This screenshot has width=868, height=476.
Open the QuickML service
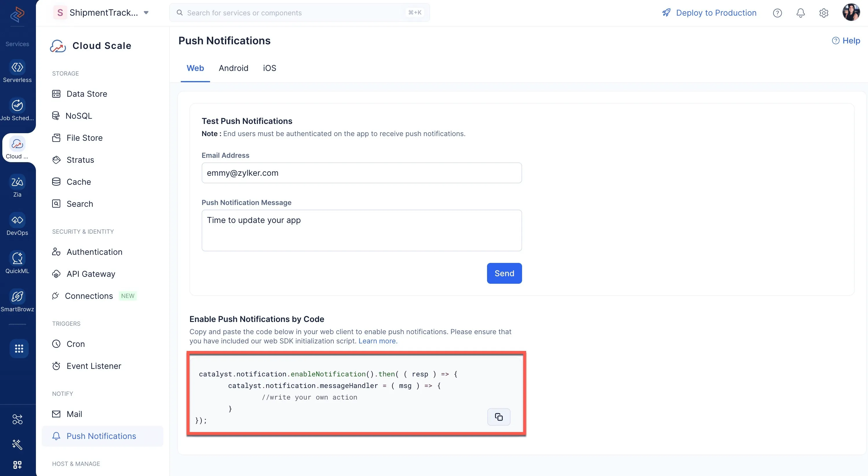point(17,262)
